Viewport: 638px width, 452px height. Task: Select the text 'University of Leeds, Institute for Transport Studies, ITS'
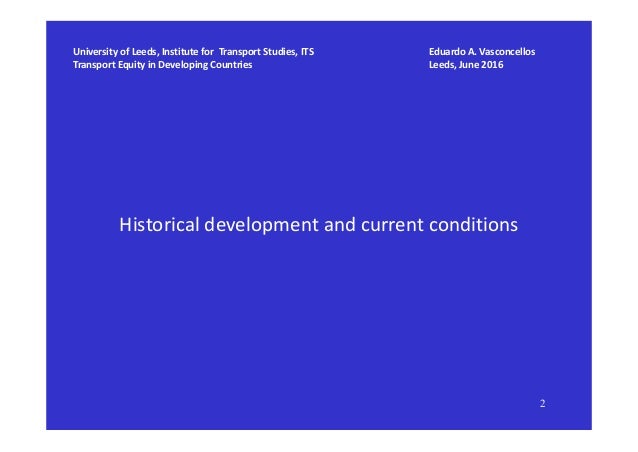[x=193, y=52]
